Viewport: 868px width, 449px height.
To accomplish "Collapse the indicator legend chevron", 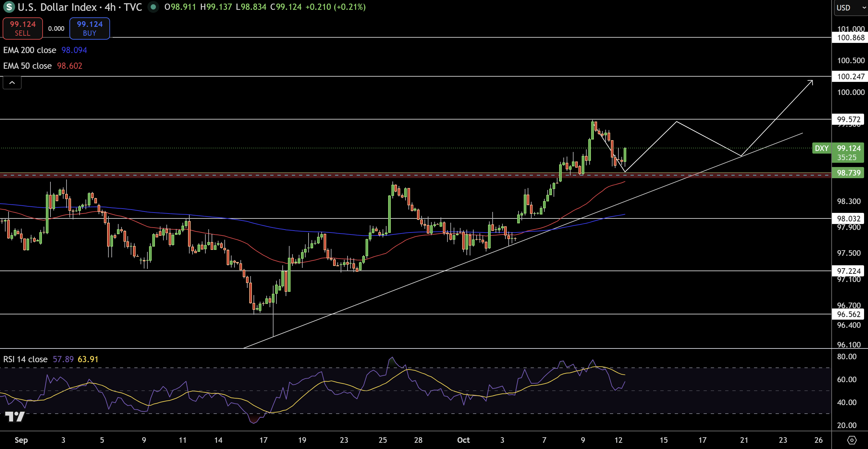I will 12,83.
